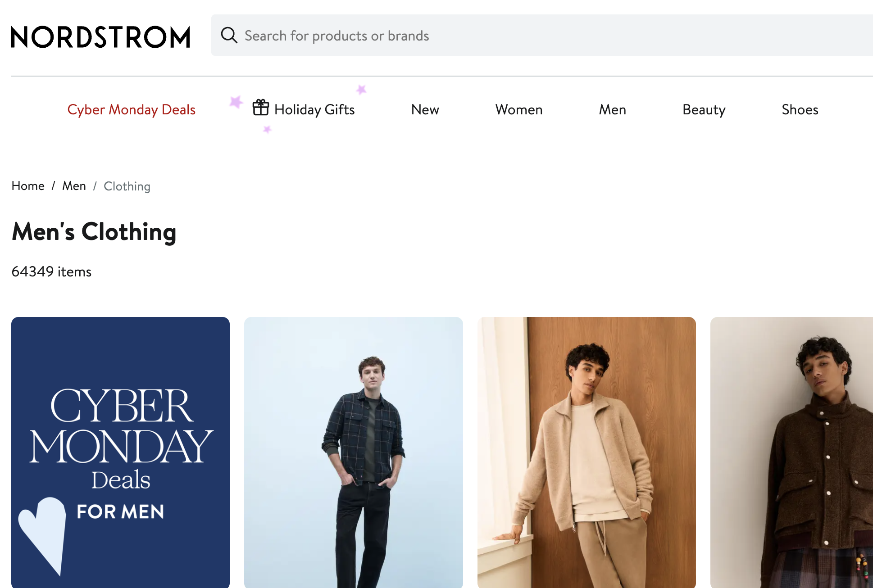Open the Women navigation menu
Viewport: 873px width, 588px height.
(518, 109)
